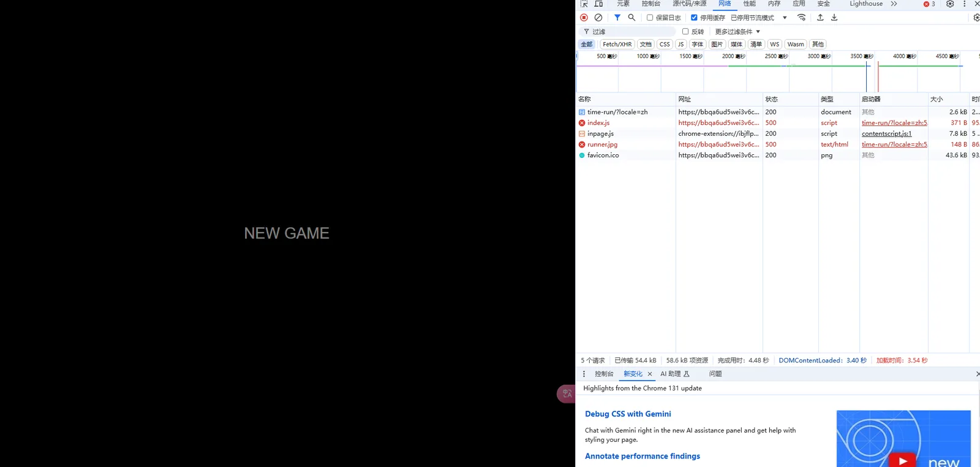This screenshot has height=467, width=980.
Task: Uncheck the 停用缓存 checkbox
Action: click(694, 18)
